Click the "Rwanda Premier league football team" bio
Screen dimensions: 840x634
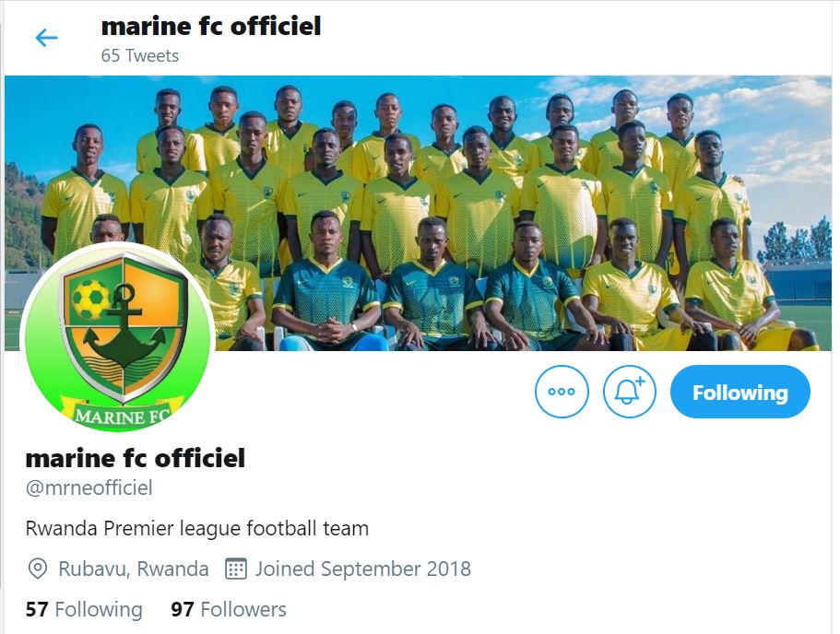197,529
